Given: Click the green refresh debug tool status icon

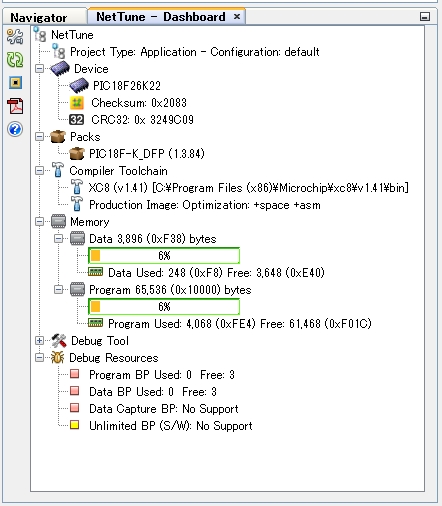Looking at the screenshot, I should pos(15,60).
